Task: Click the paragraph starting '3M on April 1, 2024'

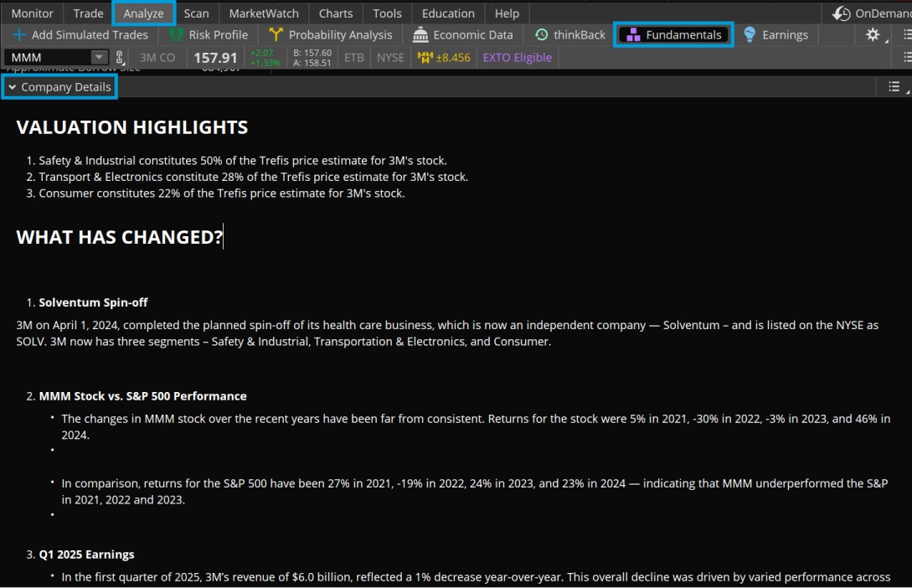Action: (x=447, y=333)
